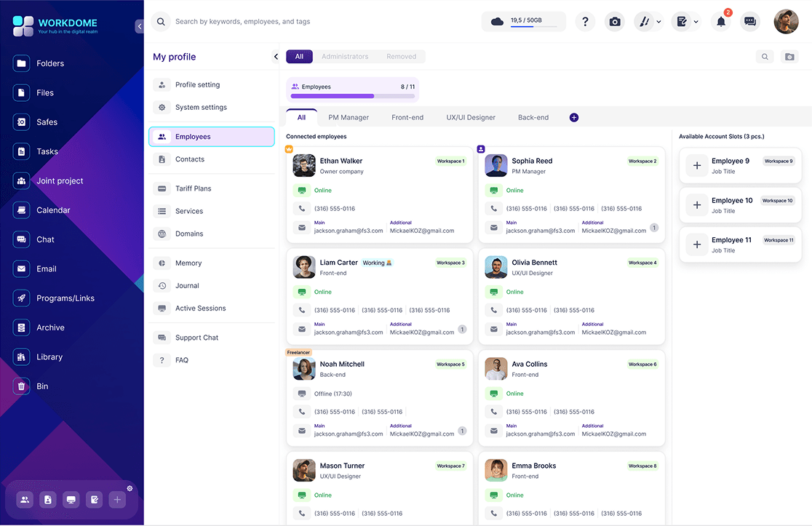Open the Safes section in the sidebar
The width and height of the screenshot is (812, 526).
tap(47, 122)
